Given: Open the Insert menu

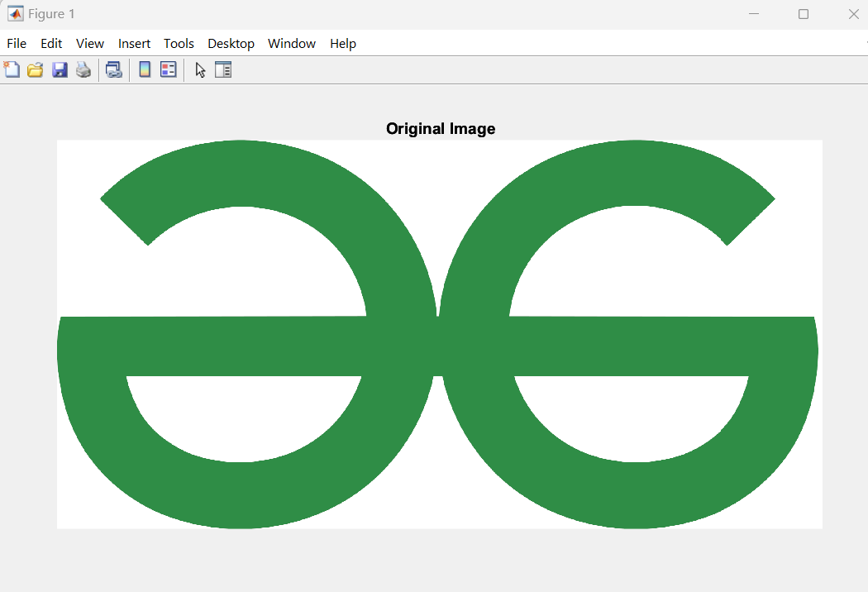Looking at the screenshot, I should (134, 44).
